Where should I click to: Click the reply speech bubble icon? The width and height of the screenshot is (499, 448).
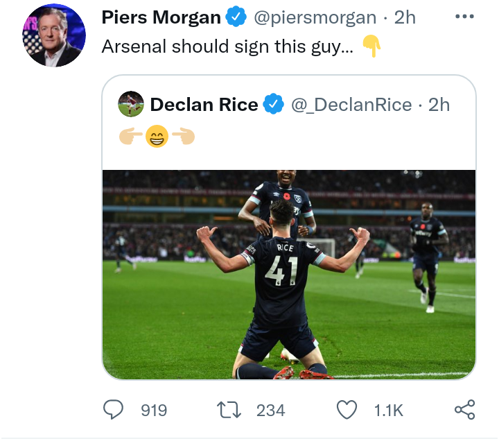pyautogui.click(x=113, y=410)
